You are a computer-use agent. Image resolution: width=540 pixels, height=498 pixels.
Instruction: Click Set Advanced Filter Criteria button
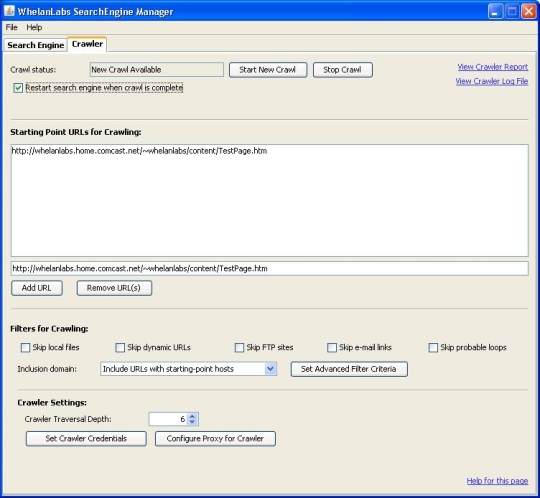[349, 369]
